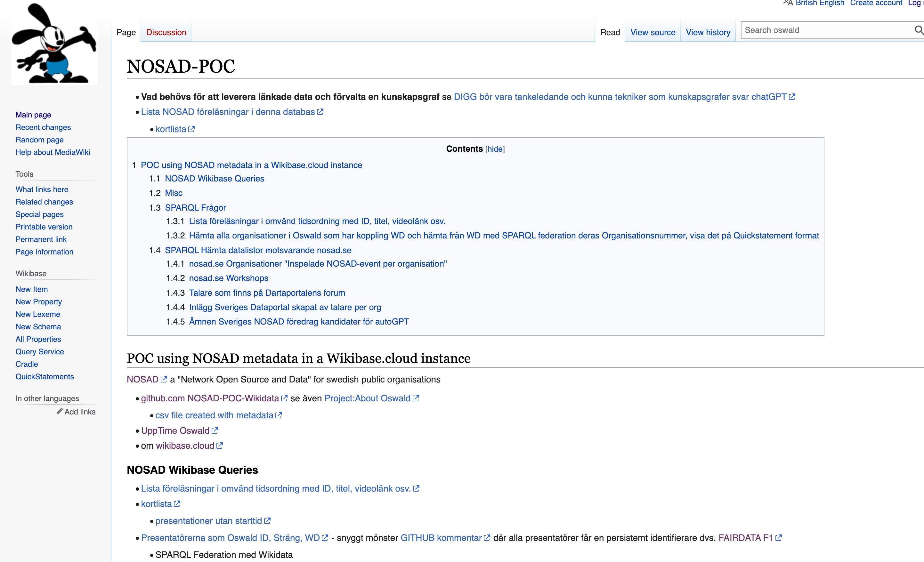Click the external-link icon after UppTime Oswald
This screenshot has width=924, height=562.
[x=215, y=431]
